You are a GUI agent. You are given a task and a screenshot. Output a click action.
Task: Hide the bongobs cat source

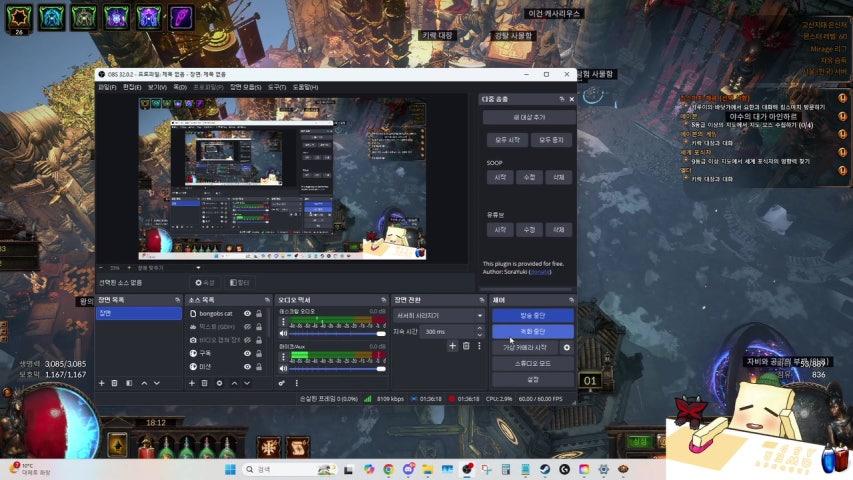point(248,313)
